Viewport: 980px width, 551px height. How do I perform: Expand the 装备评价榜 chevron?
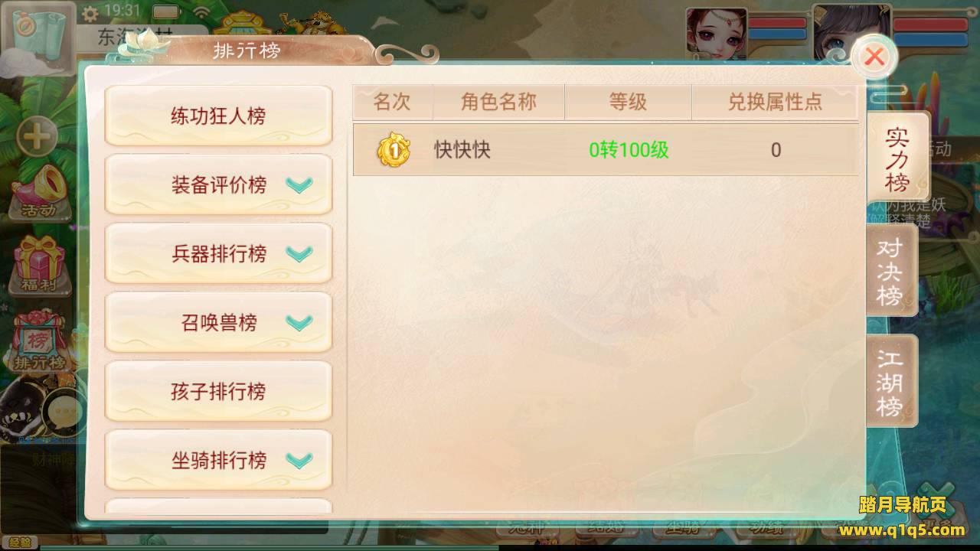299,184
